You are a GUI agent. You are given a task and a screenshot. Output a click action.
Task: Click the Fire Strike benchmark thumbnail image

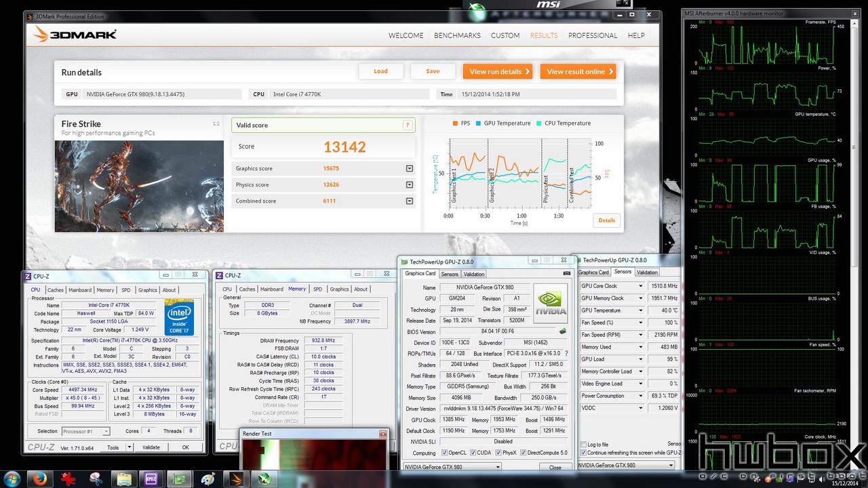pos(139,186)
